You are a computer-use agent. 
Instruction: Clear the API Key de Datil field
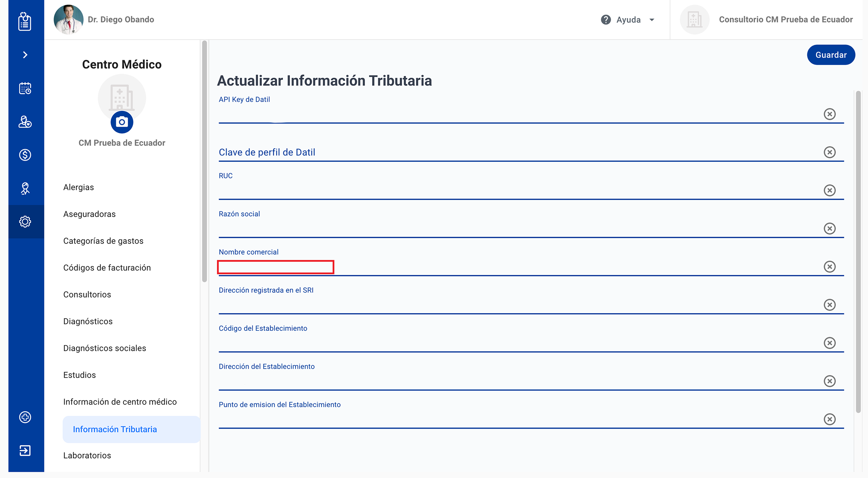pos(829,114)
